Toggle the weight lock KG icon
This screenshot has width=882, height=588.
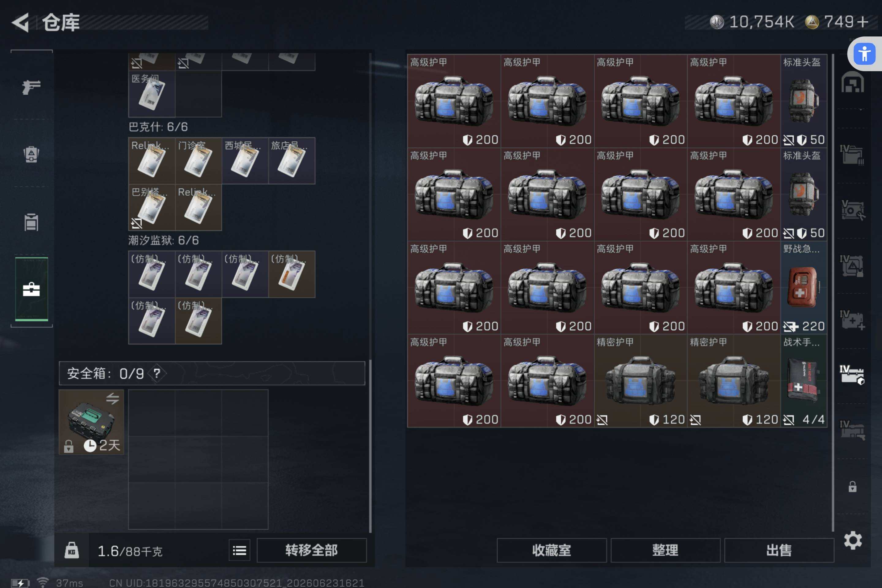72,551
